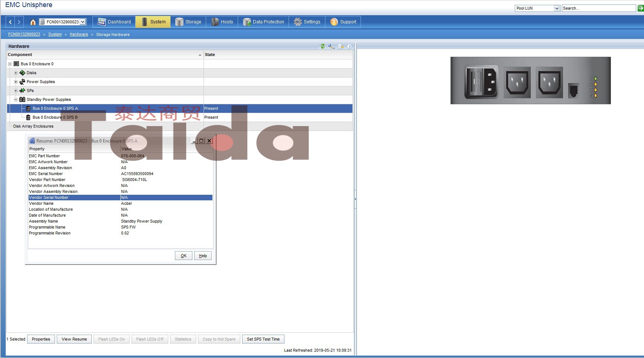Image resolution: width=644 pixels, height=358 pixels.
Task: Click the green search go arrow button
Action: (x=641, y=8)
